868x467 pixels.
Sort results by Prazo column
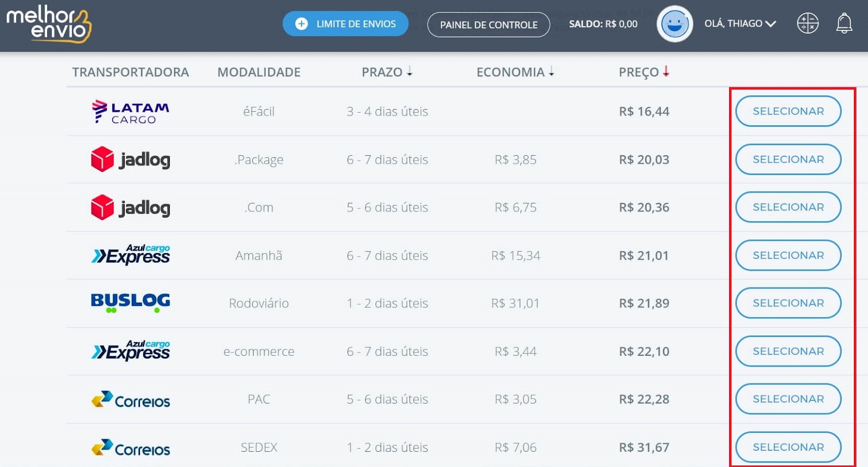pos(387,72)
